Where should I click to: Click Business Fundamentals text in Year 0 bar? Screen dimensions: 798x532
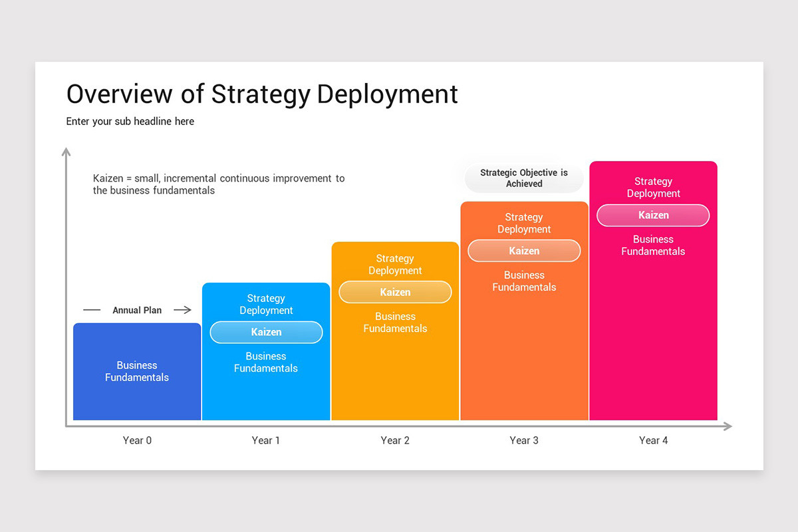(137, 371)
